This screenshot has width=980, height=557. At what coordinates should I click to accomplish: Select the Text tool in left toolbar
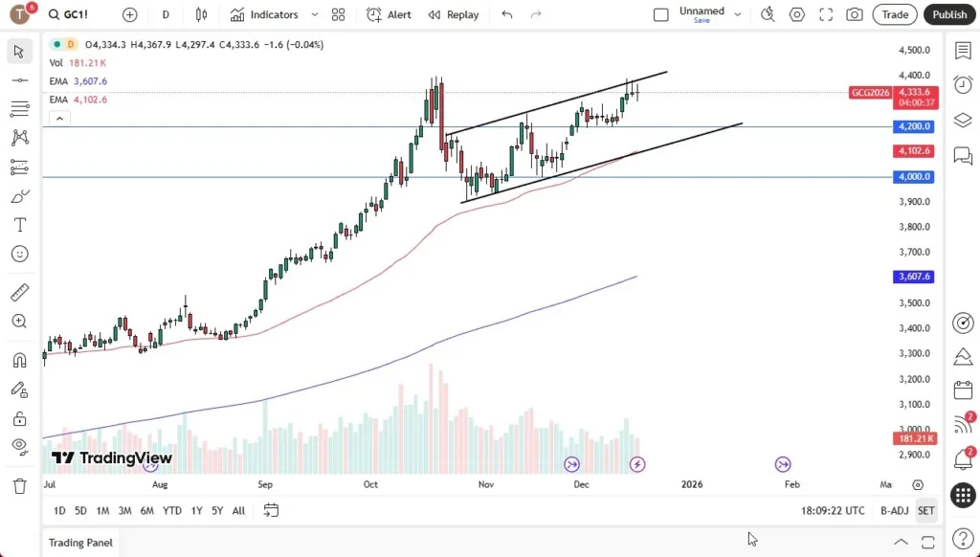[19, 225]
